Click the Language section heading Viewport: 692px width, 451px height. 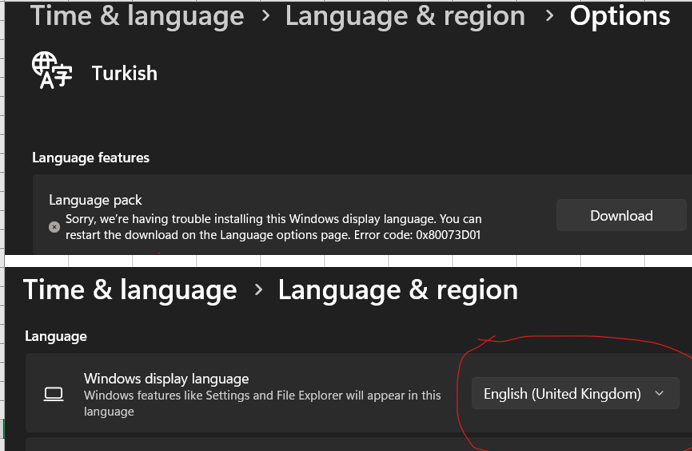56,336
